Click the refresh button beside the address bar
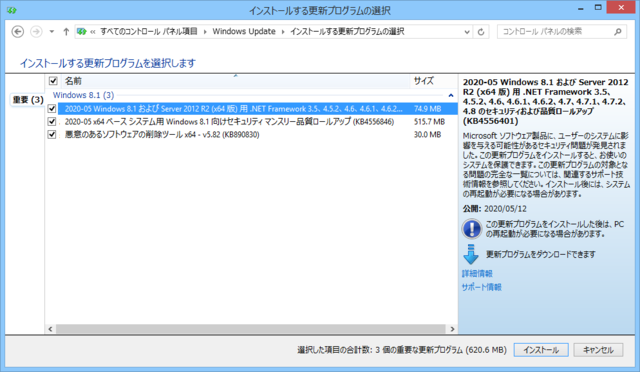This screenshot has width=640, height=372. coord(481,31)
